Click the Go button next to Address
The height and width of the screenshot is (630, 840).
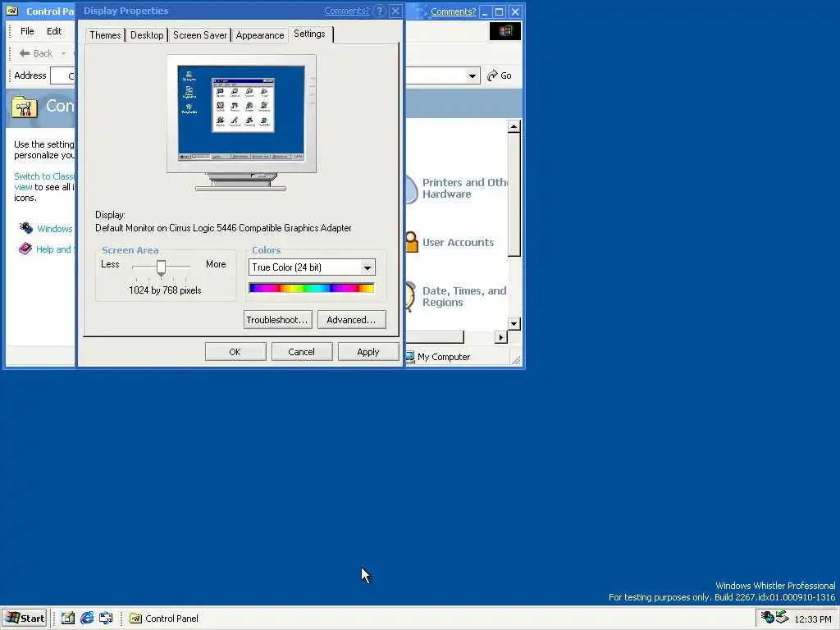500,75
